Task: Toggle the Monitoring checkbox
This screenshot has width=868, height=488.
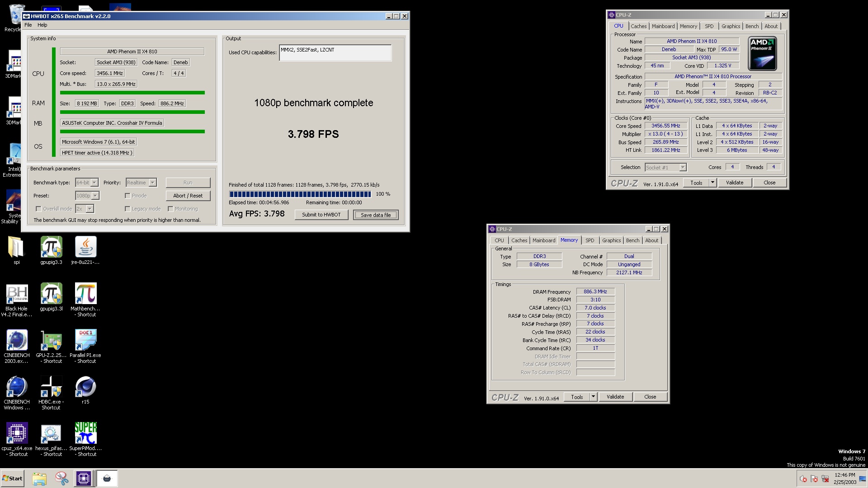Action: click(x=170, y=209)
